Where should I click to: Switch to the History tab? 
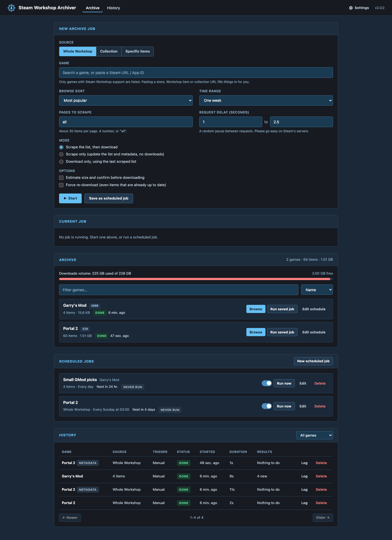[114, 8]
